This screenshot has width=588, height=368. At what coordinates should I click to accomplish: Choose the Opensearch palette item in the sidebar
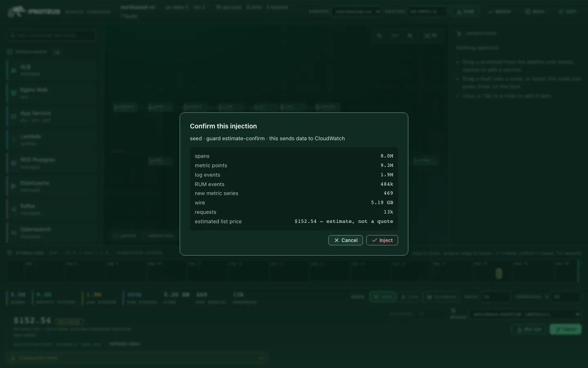tap(51, 233)
